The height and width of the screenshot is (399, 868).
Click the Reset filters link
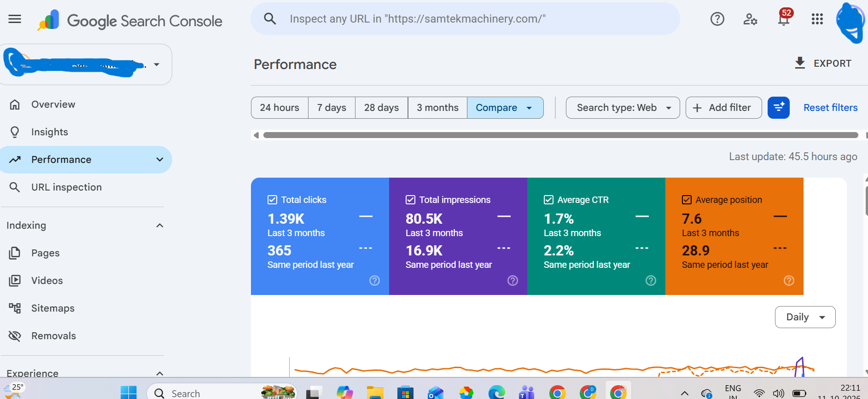tap(830, 108)
